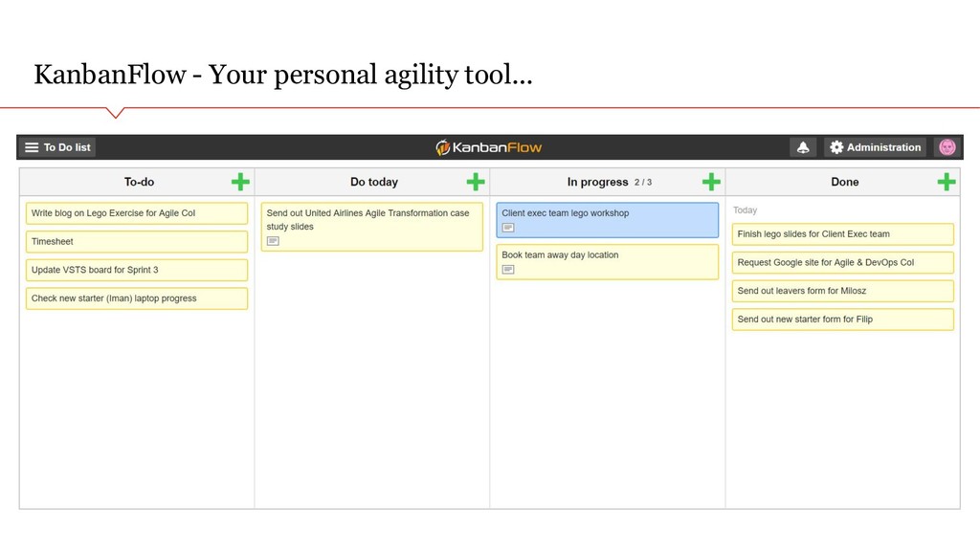Click description icon on Book team away card
The width and height of the screenshot is (980, 551).
point(508,269)
